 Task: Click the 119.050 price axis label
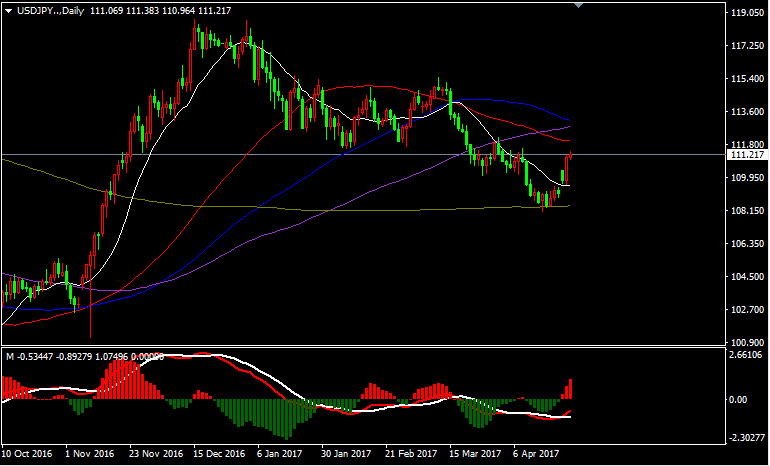click(x=746, y=13)
